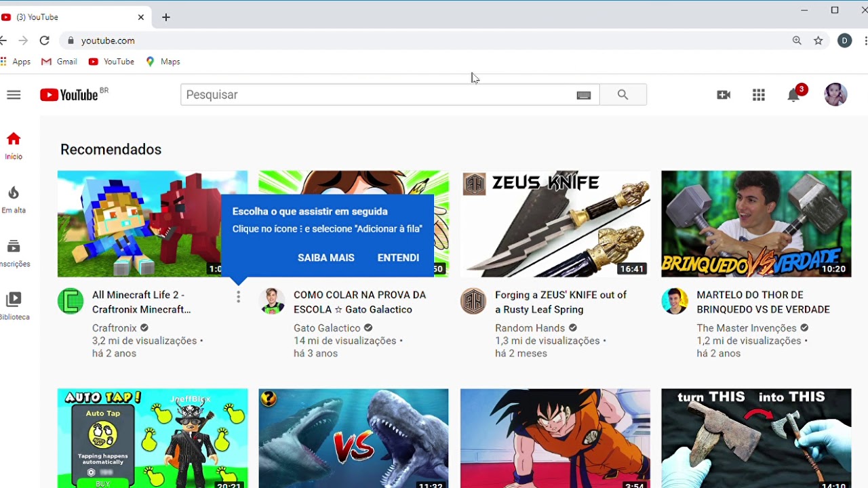Close the YouTube browser tab

(x=141, y=17)
